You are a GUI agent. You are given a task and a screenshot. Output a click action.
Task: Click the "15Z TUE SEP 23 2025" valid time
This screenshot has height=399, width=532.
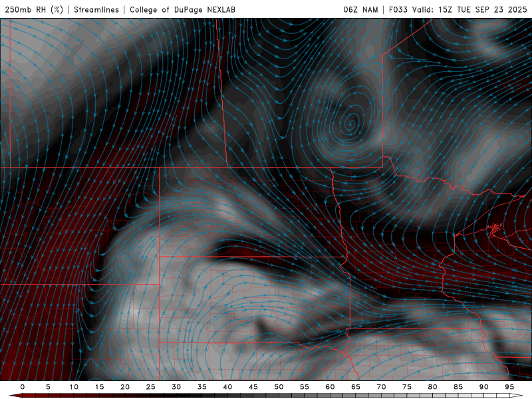click(483, 9)
